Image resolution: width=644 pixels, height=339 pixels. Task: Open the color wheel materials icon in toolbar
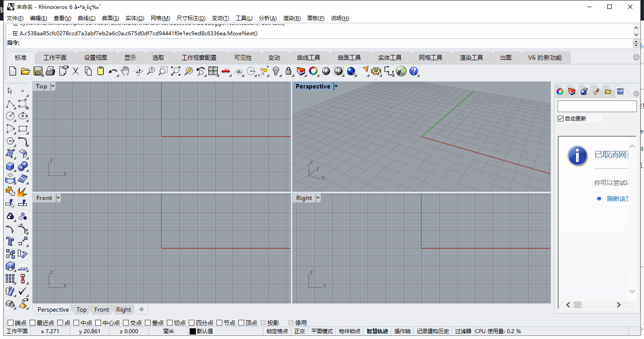coord(314,71)
